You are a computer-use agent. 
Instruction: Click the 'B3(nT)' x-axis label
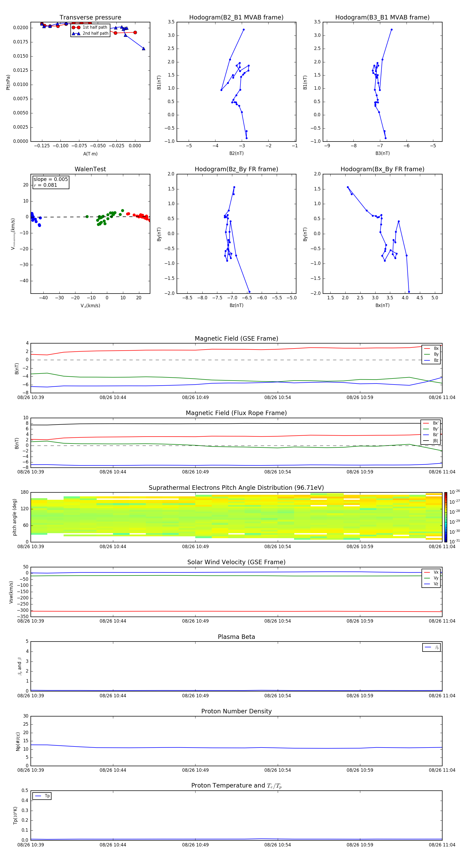coord(382,153)
